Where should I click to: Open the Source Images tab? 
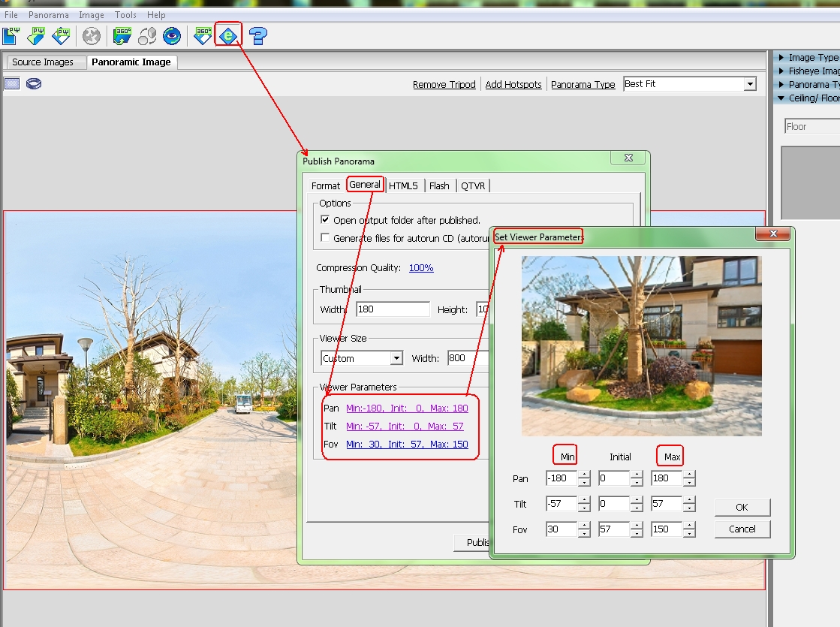point(43,62)
